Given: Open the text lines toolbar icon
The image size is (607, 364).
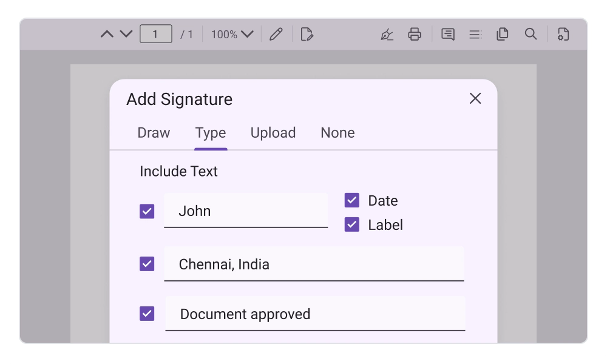Looking at the screenshot, I should [x=475, y=35].
